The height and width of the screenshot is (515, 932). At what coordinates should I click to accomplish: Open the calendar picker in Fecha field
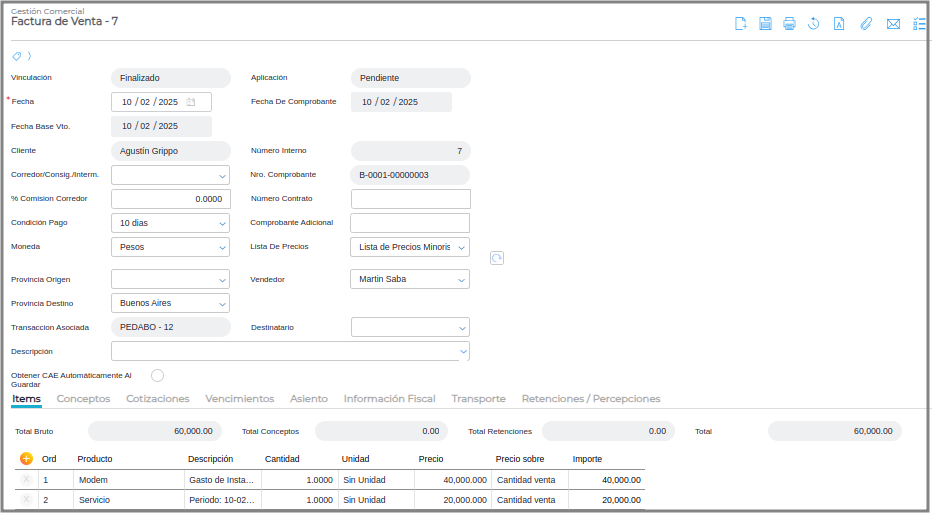tap(191, 102)
